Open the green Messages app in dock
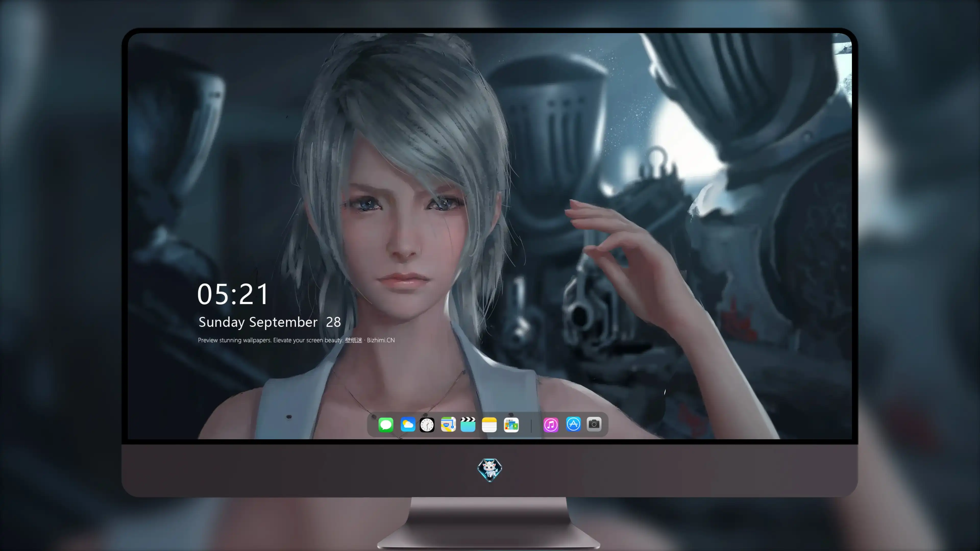980x551 pixels. 386,425
